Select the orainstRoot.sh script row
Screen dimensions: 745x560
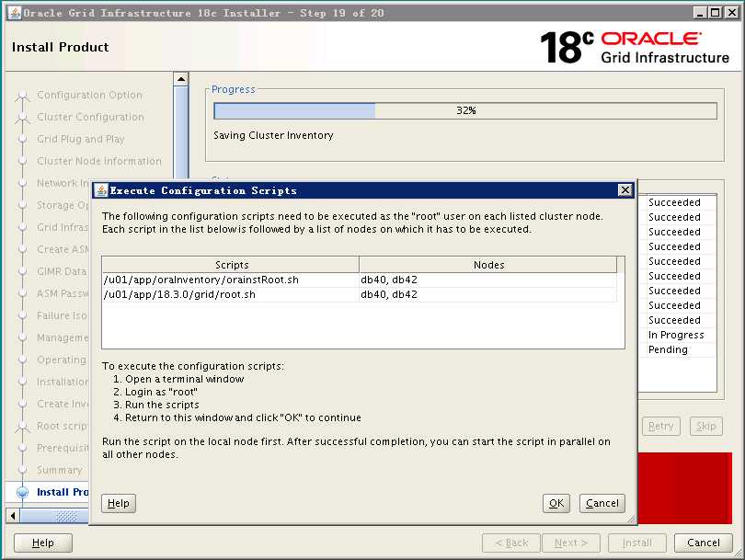pyautogui.click(x=360, y=280)
